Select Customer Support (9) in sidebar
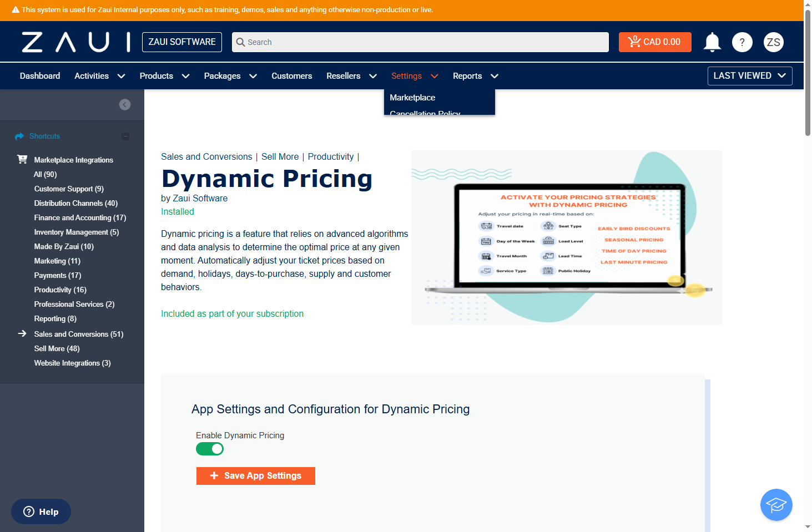This screenshot has height=532, width=812. coord(69,189)
